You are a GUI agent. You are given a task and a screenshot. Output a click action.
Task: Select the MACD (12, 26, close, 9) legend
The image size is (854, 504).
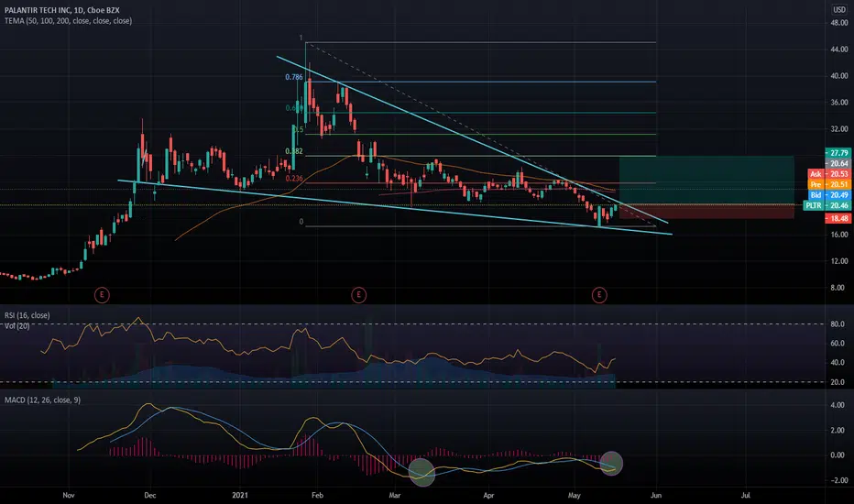tap(42, 400)
